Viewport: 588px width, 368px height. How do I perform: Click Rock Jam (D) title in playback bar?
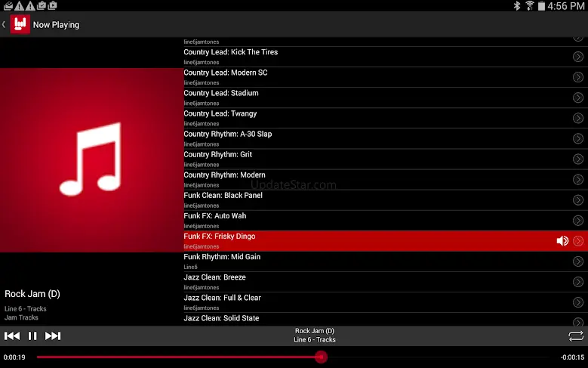click(314, 331)
